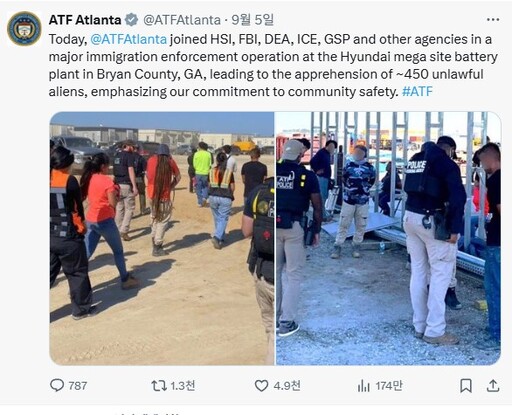Click the verified badge next to ATF Atlanta

(131, 20)
